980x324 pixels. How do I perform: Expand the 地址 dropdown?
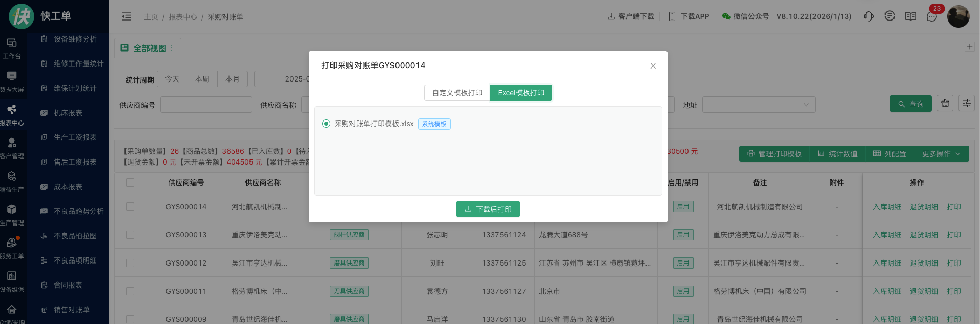(x=758, y=105)
